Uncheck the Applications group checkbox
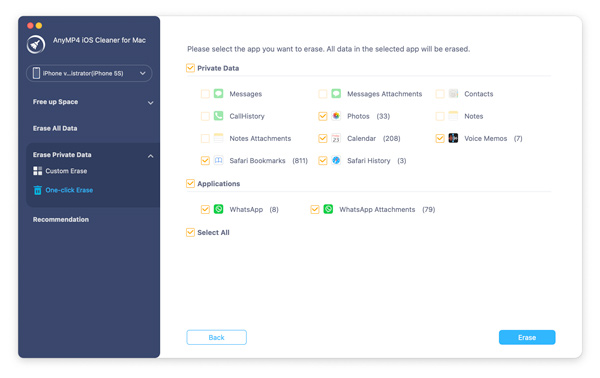This screenshot has width=600, height=378. pos(190,184)
